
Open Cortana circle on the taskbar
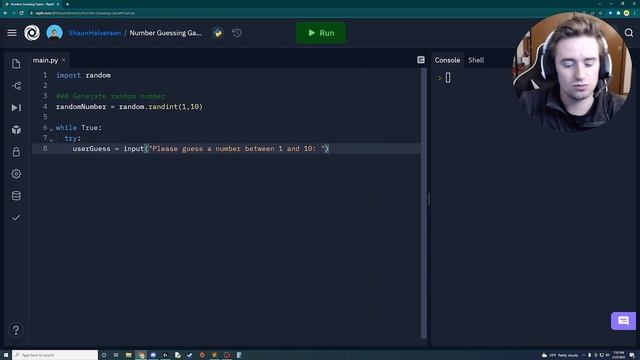pos(104,355)
